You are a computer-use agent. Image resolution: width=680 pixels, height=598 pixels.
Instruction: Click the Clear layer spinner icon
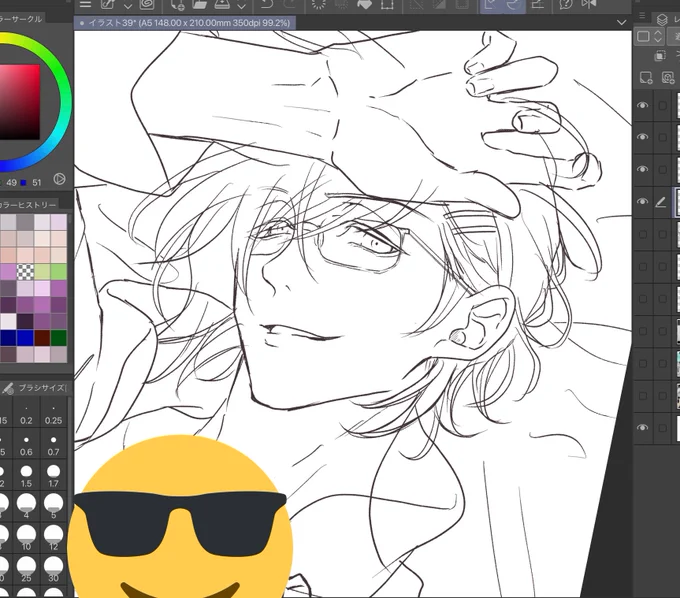319,4
